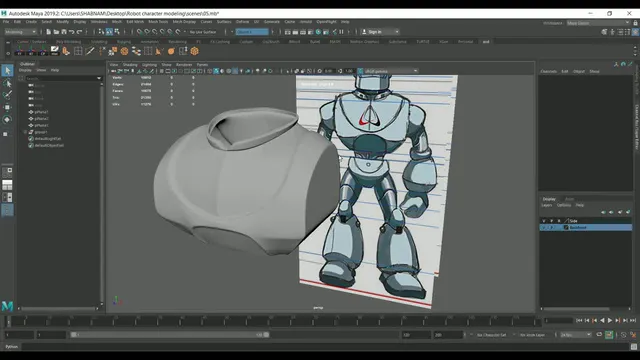Screen dimensions: 640x360
Task: Click the Redo arrow icon
Action: click(x=79, y=32)
